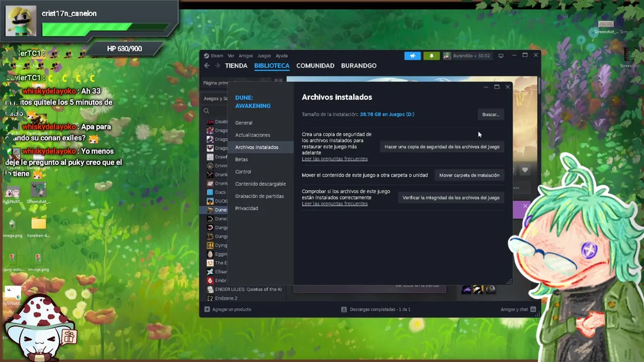Click the BurandGo account avatar
The width and height of the screenshot is (644, 362).
point(447,56)
